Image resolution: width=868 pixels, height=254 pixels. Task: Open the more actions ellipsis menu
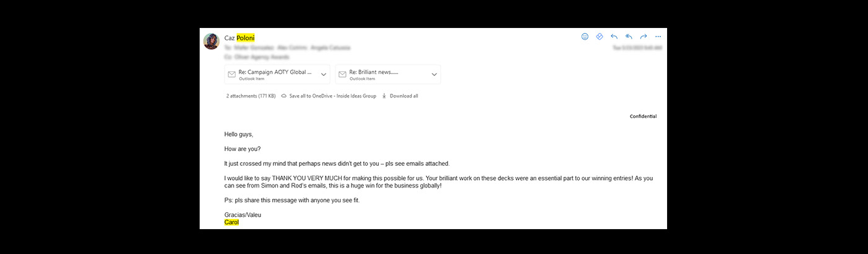click(x=658, y=37)
